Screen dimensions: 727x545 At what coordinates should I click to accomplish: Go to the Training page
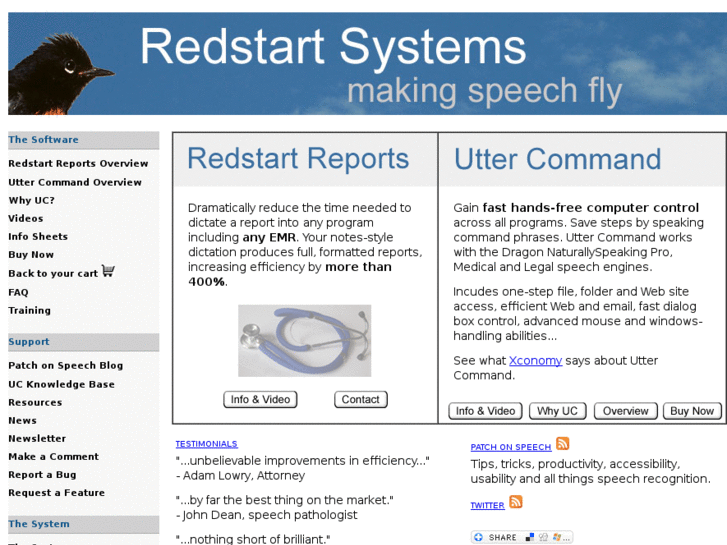(29, 310)
